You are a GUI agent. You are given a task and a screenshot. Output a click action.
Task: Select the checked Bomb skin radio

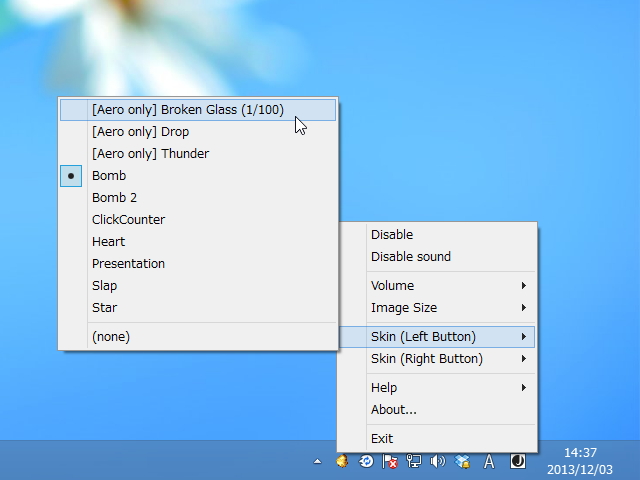point(198,176)
